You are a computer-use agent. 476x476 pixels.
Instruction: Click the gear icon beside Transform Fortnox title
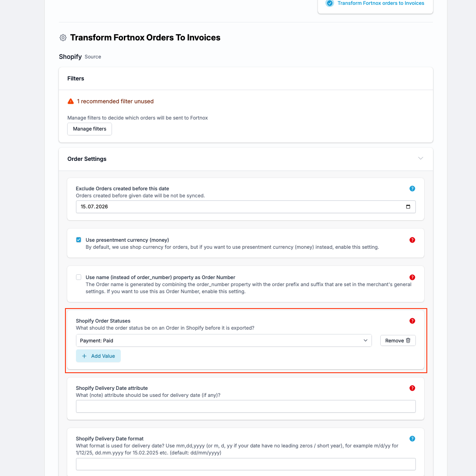[63, 38]
